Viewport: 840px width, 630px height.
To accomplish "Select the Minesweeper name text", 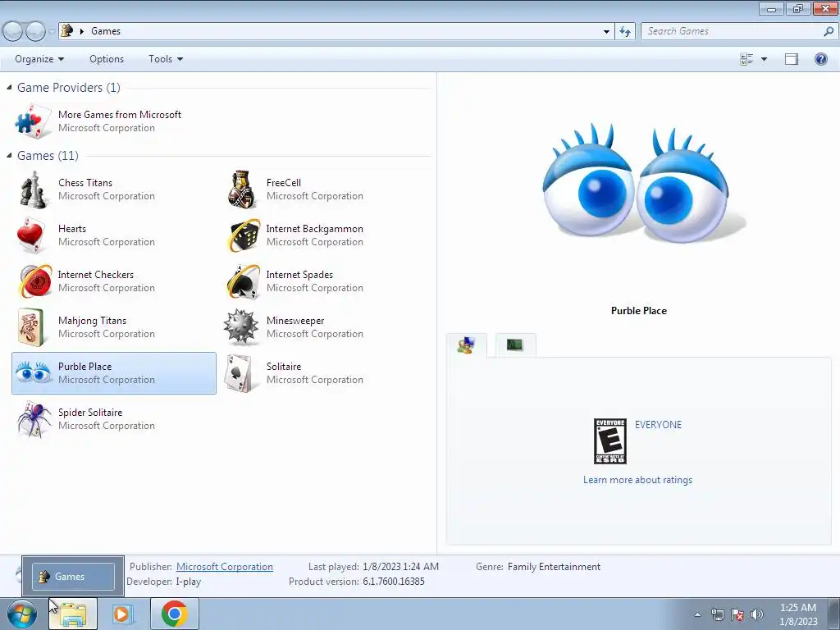I will pyautogui.click(x=295, y=321).
